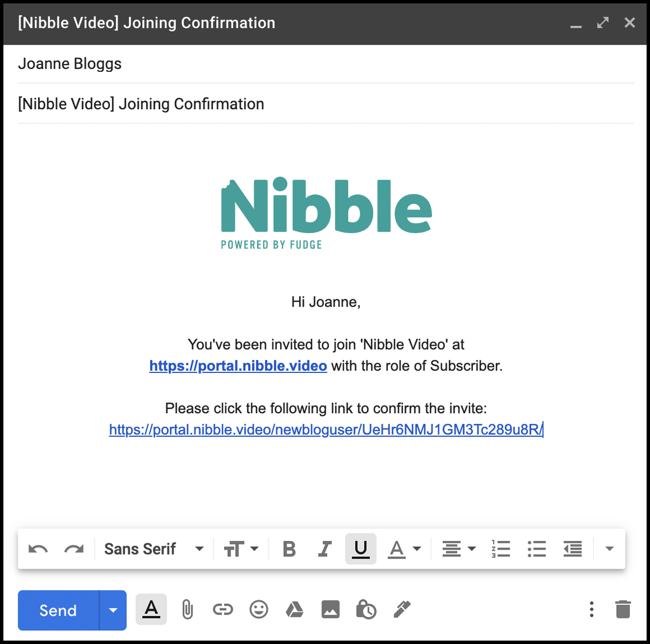Insert a bulleted list
Image resolution: width=650 pixels, height=644 pixels.
pos(537,549)
